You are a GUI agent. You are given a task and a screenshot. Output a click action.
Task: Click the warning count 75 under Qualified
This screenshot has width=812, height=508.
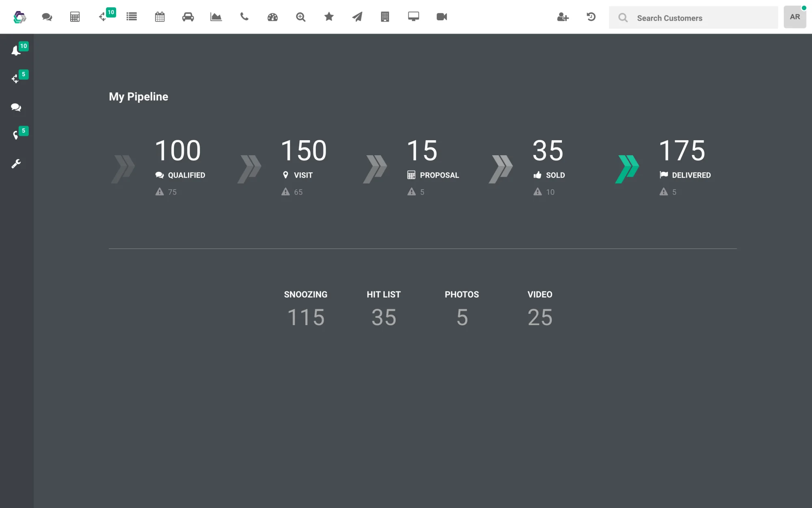point(166,192)
